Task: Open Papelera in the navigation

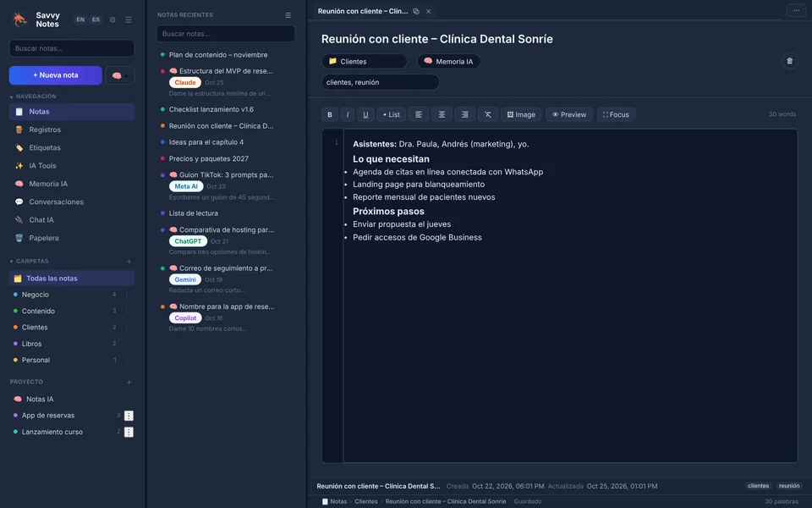Action: 71,238
